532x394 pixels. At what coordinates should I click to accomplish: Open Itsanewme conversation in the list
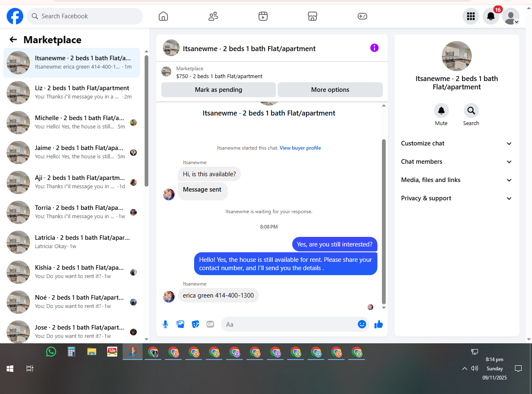click(71, 63)
